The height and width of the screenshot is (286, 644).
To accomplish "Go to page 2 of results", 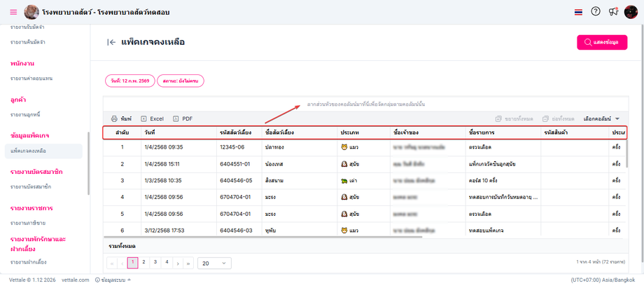I will 143,261.
